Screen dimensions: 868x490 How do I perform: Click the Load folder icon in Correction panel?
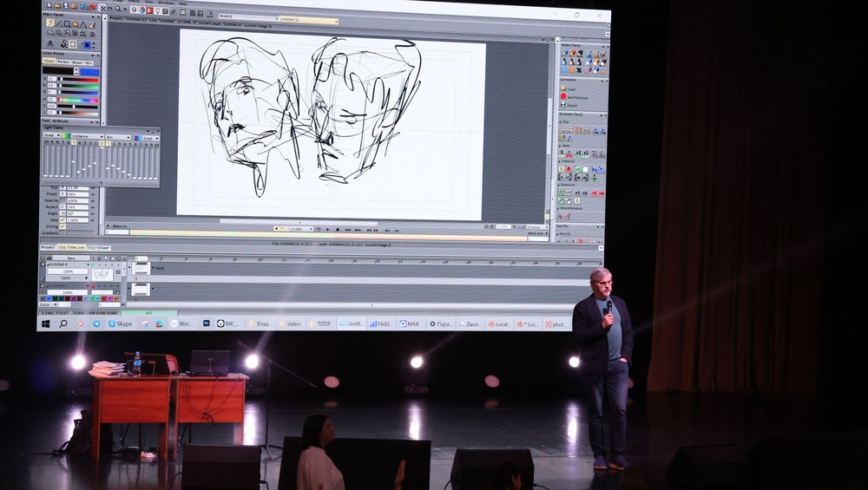pos(563,88)
